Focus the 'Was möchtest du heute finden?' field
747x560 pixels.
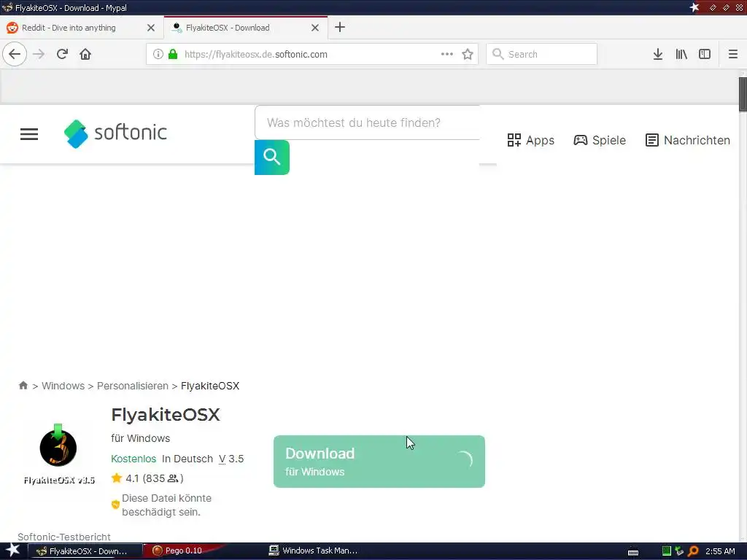(x=368, y=122)
